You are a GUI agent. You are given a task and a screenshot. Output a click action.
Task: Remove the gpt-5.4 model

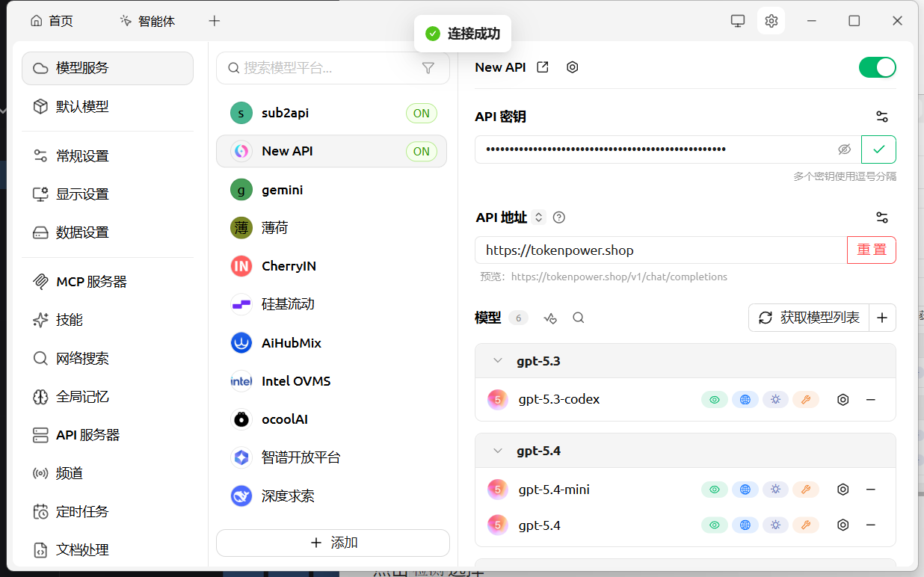pyautogui.click(x=871, y=525)
